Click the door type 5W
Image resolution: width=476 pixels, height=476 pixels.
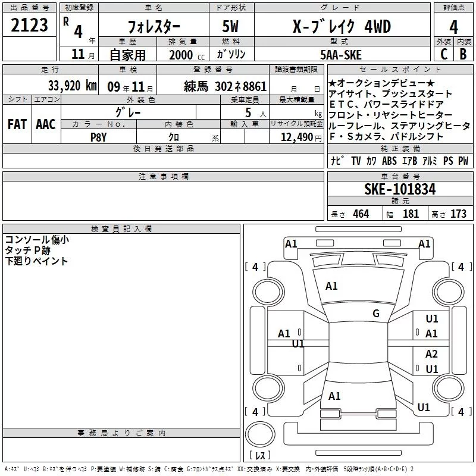coord(230,26)
